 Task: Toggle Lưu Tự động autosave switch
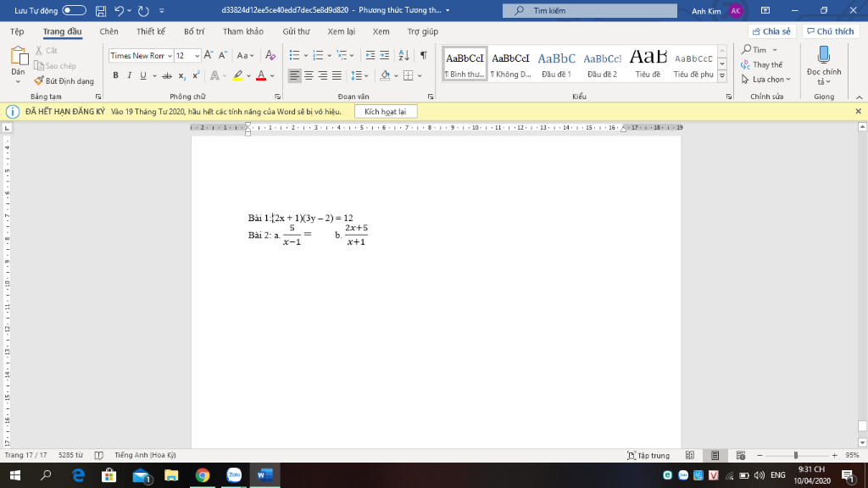(x=74, y=10)
